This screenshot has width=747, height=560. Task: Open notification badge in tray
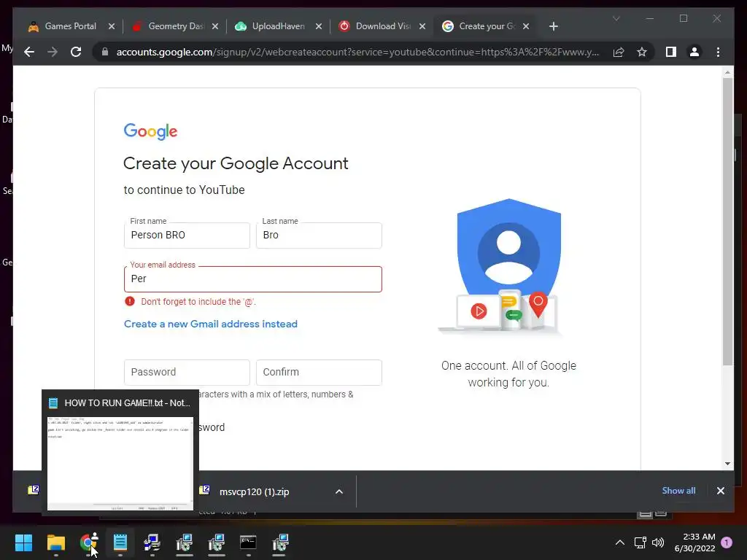pyautogui.click(x=727, y=542)
